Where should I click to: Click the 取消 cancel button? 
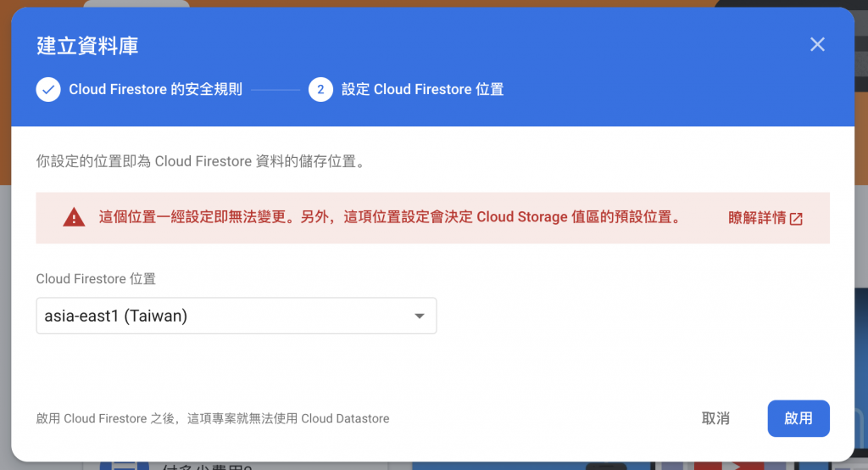715,418
